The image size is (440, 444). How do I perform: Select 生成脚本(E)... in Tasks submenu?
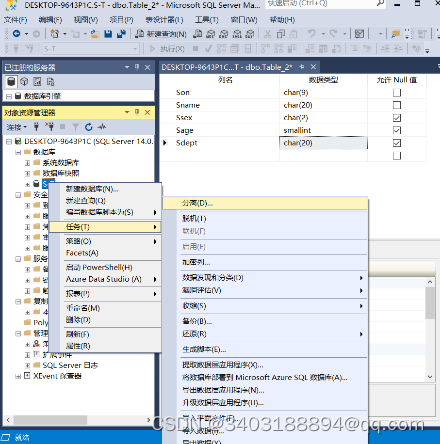[265, 349]
